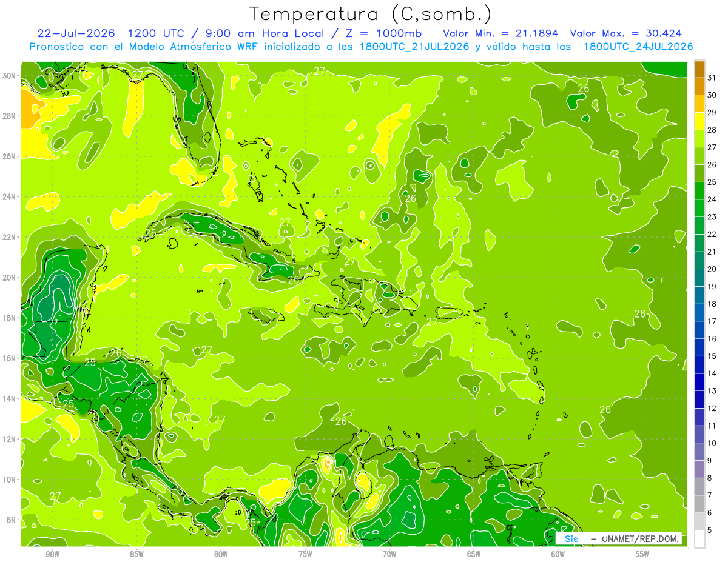Click the 23 value on the color scale
The height and width of the screenshot is (562, 728).
pos(712,217)
